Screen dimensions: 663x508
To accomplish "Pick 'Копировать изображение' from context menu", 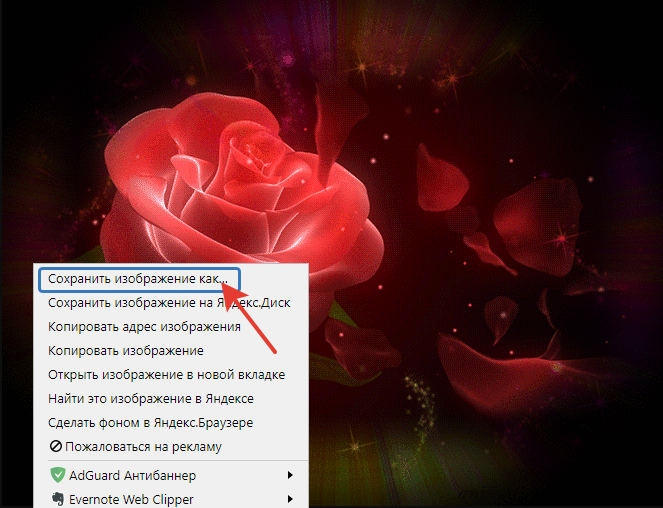I will click(171, 351).
